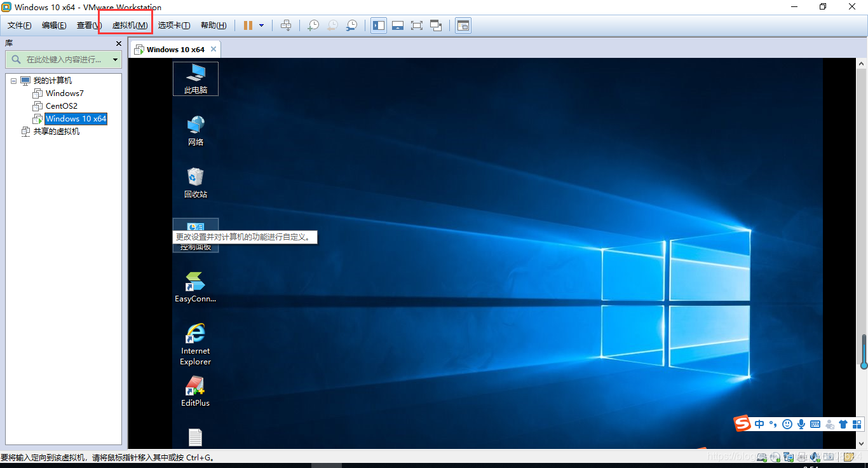Open the library search filter dropdown
868x468 pixels.
115,60
